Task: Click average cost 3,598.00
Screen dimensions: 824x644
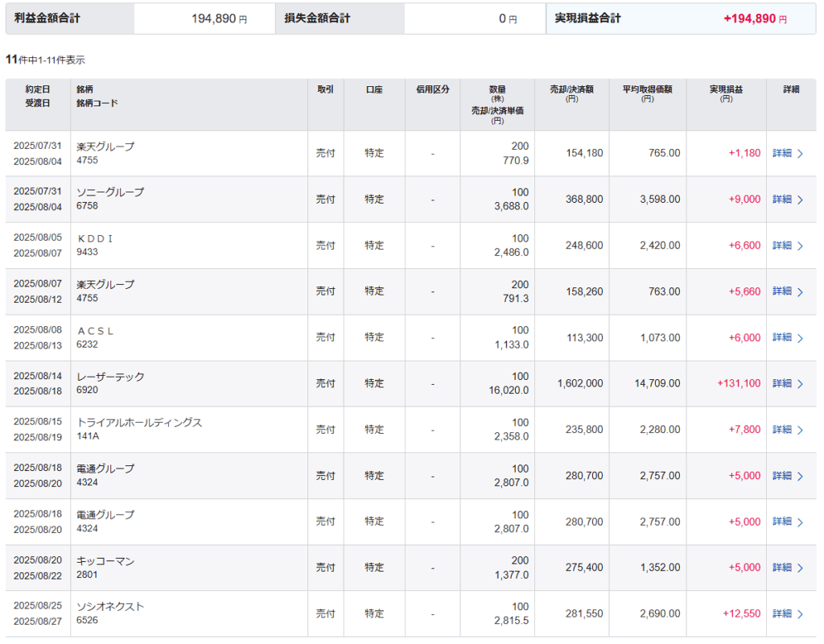Action: pos(660,200)
